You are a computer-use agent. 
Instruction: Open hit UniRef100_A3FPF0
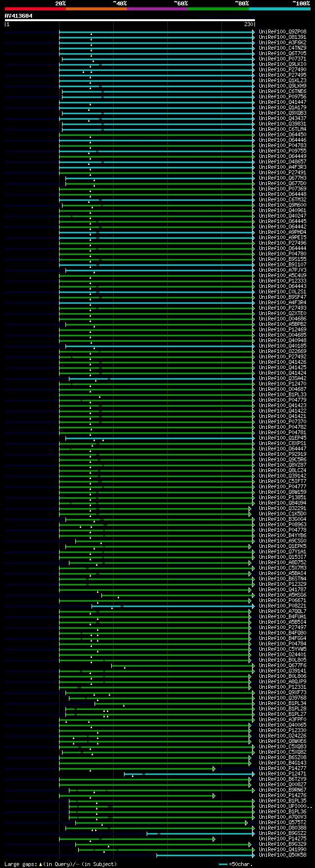(x=283, y=720)
